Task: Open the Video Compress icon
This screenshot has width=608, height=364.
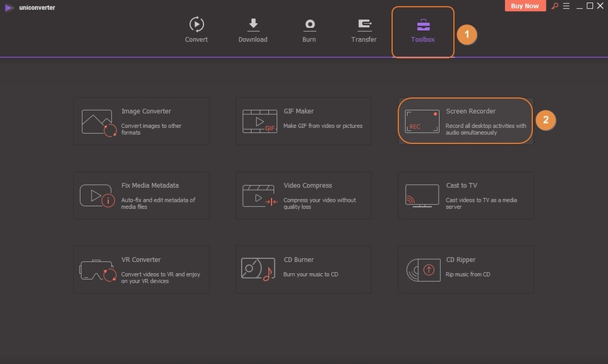Action: tap(259, 196)
